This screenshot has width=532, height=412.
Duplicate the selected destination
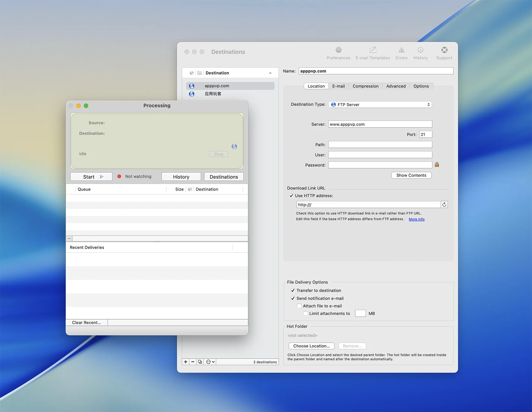click(x=200, y=362)
